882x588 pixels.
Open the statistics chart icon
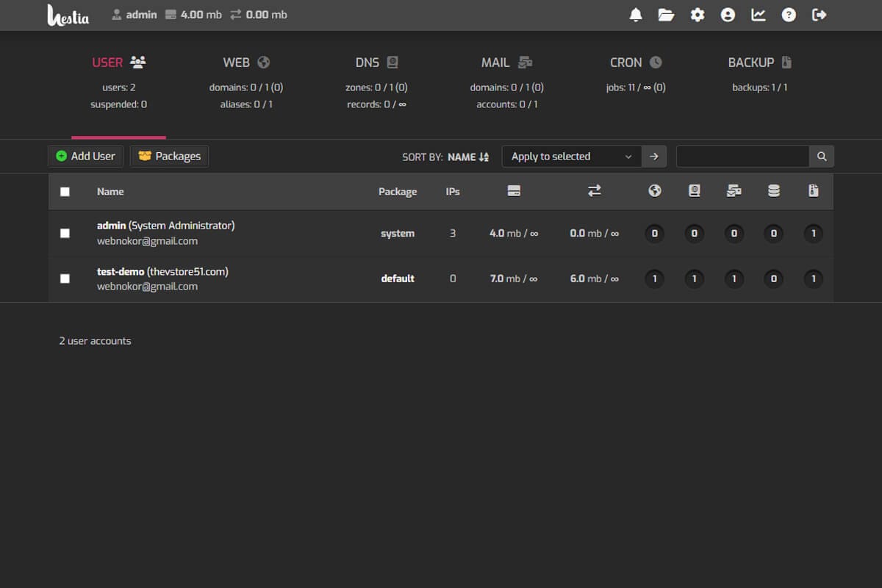(x=759, y=15)
